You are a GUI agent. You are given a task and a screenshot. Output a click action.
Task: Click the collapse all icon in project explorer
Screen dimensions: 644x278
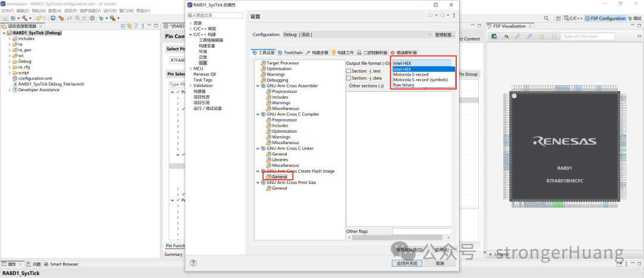click(122, 26)
